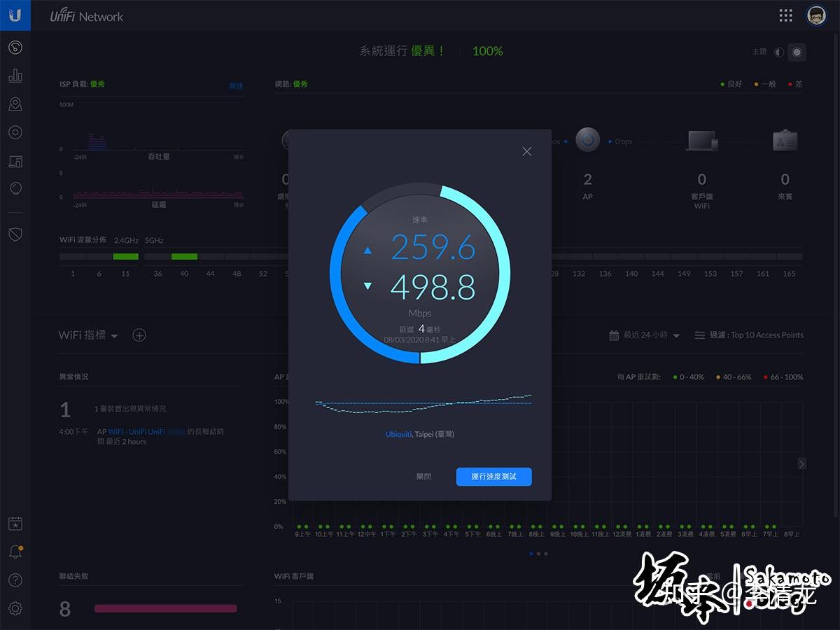Open the 最近 24 小時 time range dropdown
Viewport: 840px width, 630px height.
643,335
